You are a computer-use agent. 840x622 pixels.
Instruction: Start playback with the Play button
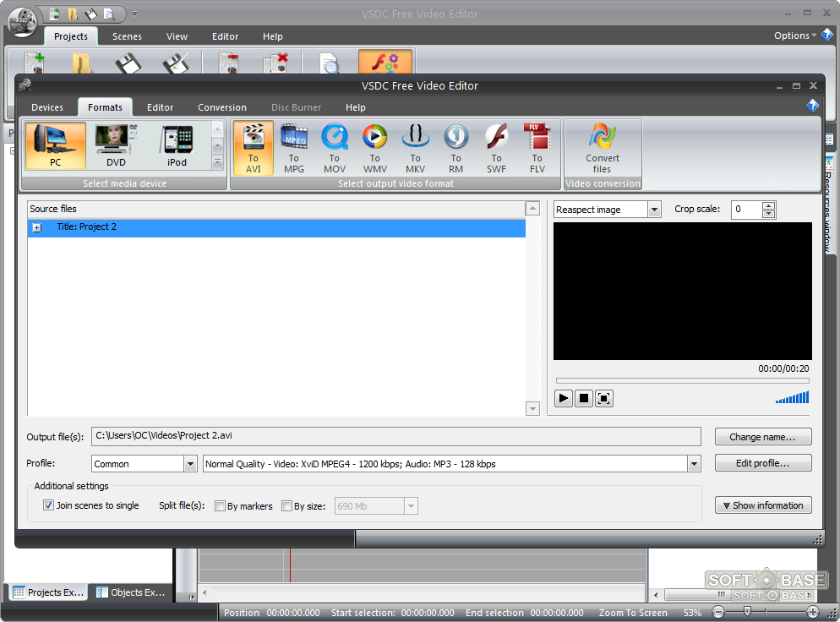pos(564,398)
